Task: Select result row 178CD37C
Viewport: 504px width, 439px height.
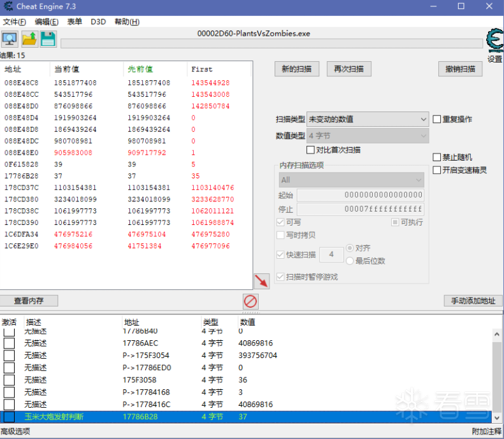Action: click(126, 188)
